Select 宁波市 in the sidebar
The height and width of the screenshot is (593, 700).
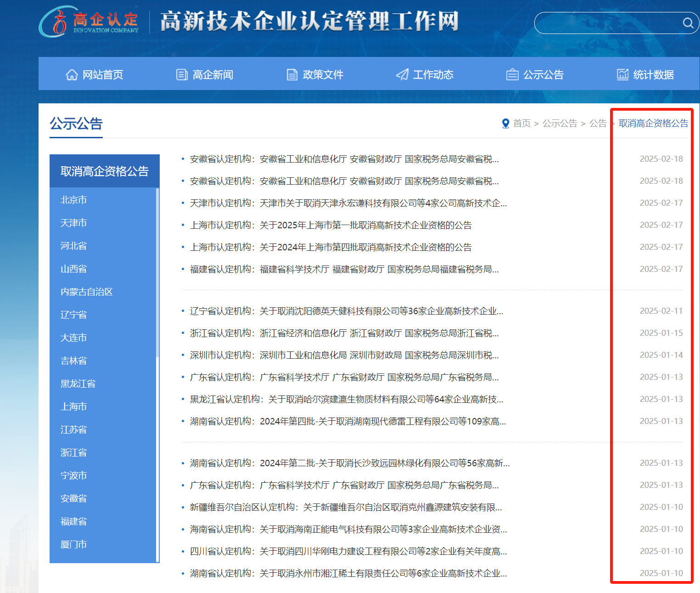pyautogui.click(x=74, y=475)
